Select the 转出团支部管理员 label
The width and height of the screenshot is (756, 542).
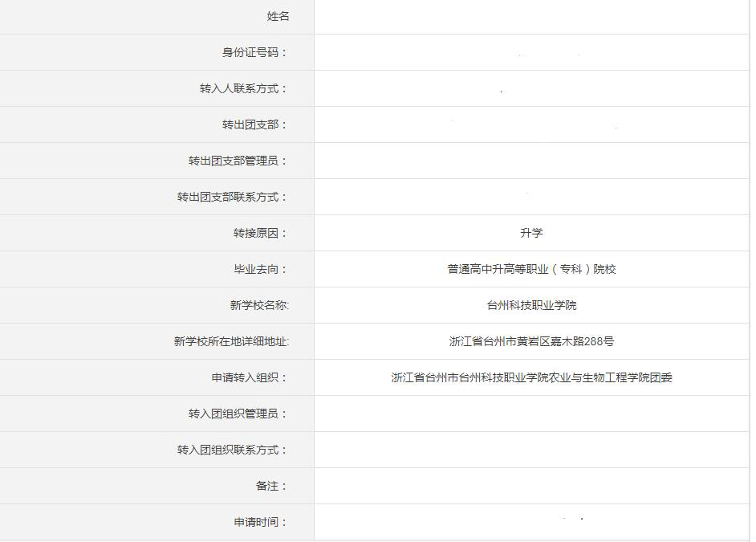[x=238, y=161]
